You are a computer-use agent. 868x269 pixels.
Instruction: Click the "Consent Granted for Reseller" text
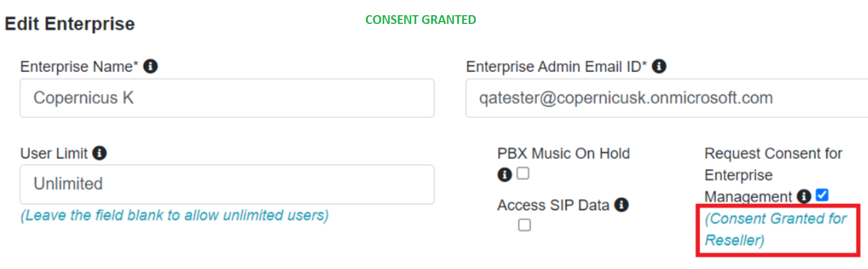(775, 229)
